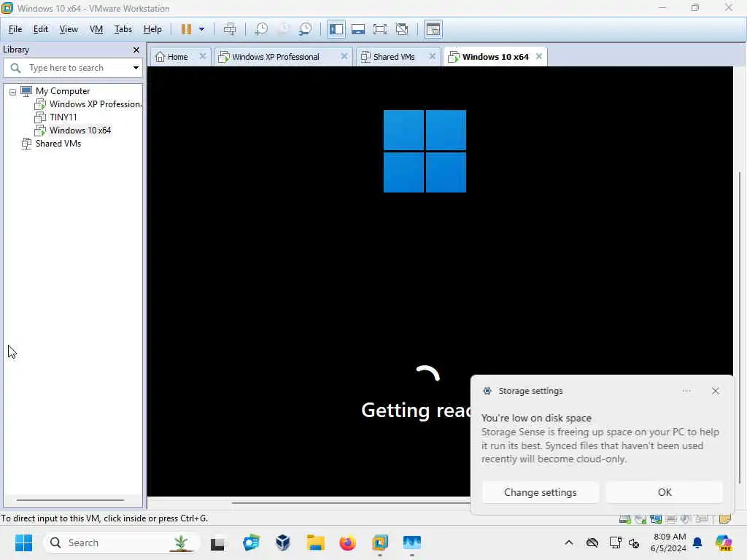
Task: Select Windows 10 x64 in Library tree
Action: (80, 130)
